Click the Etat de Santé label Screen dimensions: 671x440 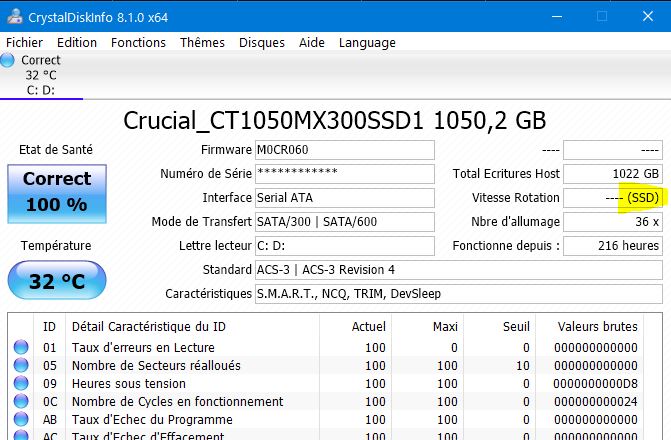click(56, 149)
